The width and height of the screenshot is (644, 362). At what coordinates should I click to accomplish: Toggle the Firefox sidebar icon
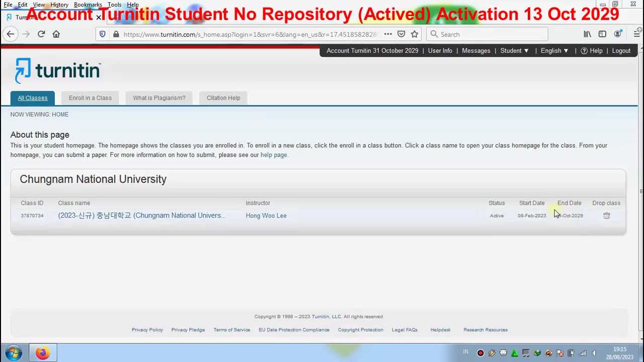[x=602, y=34]
